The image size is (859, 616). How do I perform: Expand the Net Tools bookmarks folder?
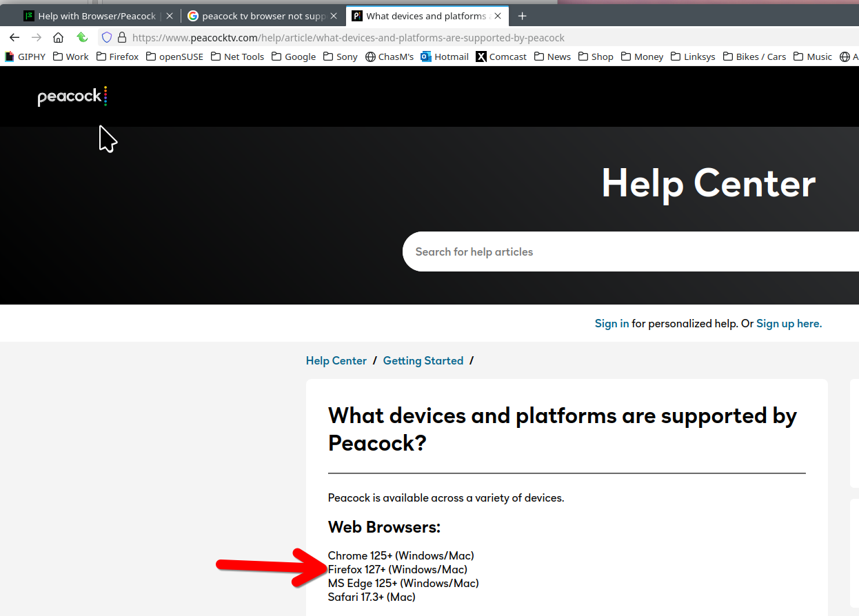(x=237, y=57)
